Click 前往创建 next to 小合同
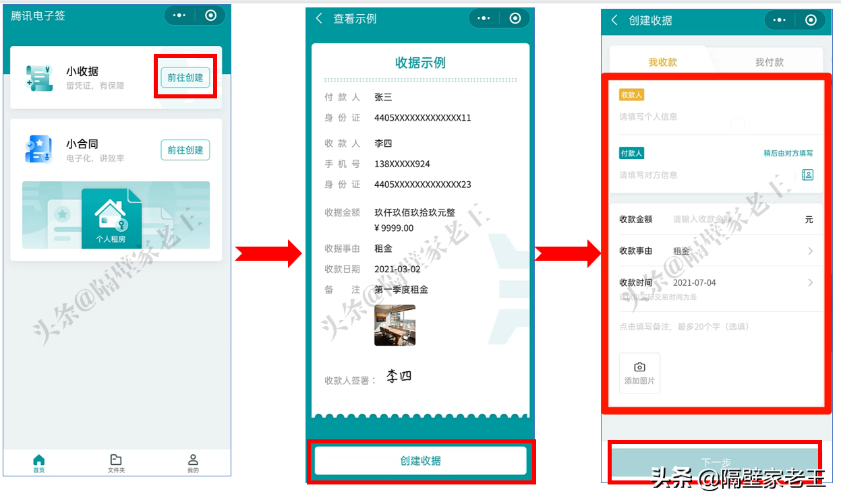This screenshot has width=841, height=504. (185, 150)
